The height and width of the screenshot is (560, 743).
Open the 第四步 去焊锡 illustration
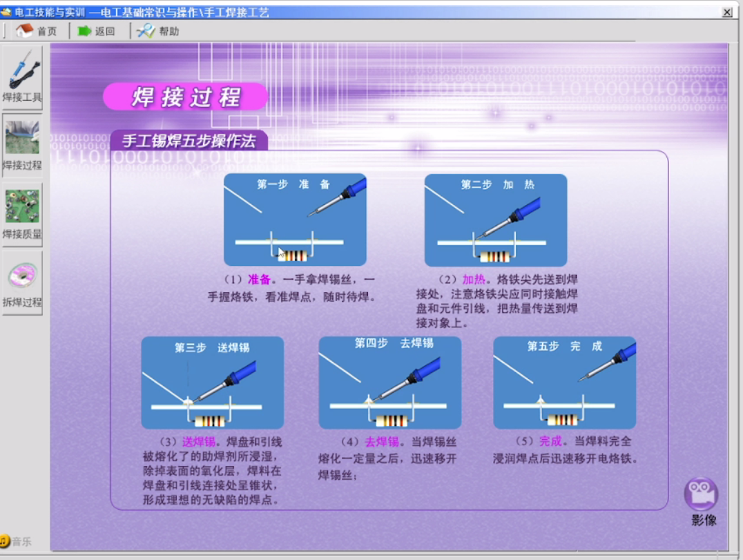[x=389, y=383]
